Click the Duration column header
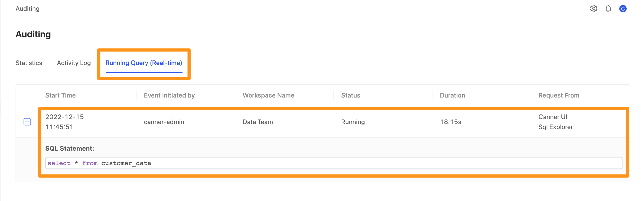Viewport: 644px width, 201px height. [x=452, y=95]
